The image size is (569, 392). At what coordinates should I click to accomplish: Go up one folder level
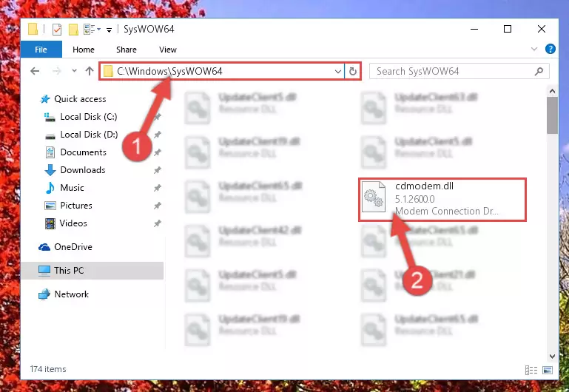point(90,71)
